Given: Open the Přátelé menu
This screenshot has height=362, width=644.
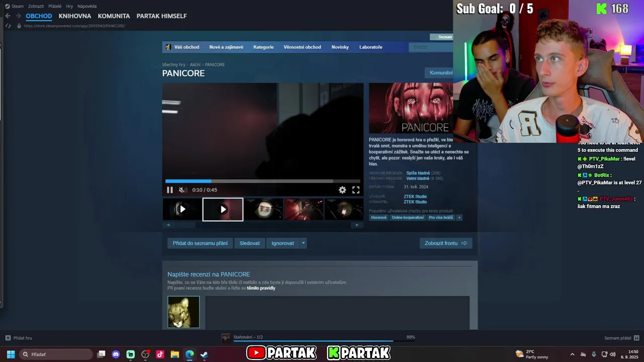Looking at the screenshot, I should (x=55, y=6).
